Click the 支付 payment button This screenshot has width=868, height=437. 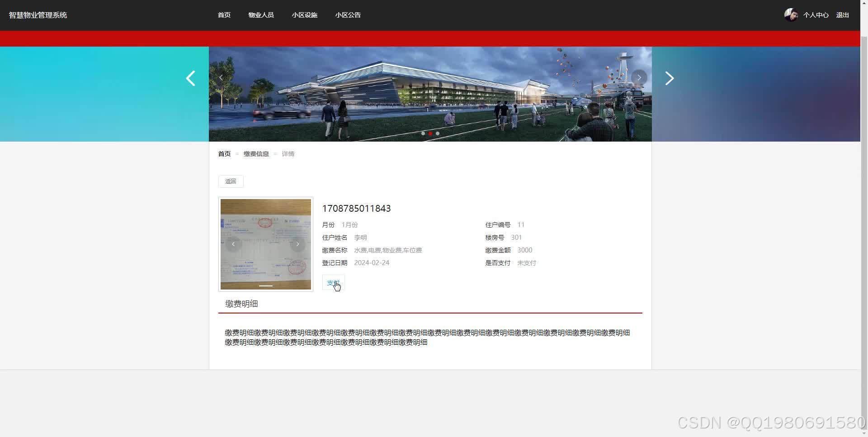click(333, 283)
